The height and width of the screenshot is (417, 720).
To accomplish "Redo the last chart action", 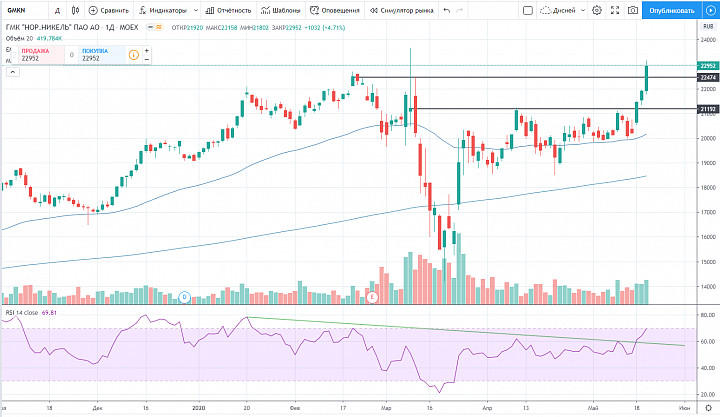I will [x=460, y=10].
